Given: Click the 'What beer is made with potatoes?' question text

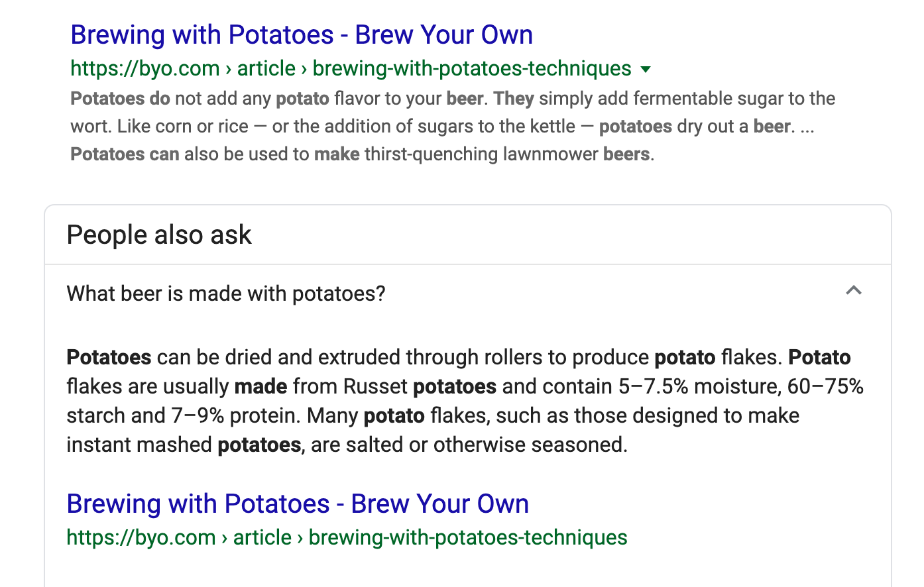Looking at the screenshot, I should (x=226, y=293).
